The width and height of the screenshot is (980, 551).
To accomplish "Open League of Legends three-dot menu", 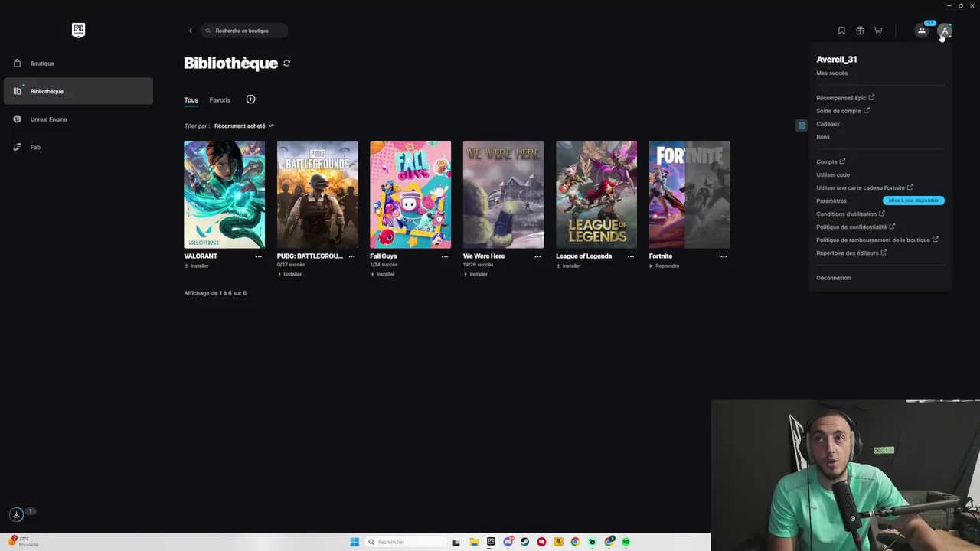I will [x=631, y=256].
